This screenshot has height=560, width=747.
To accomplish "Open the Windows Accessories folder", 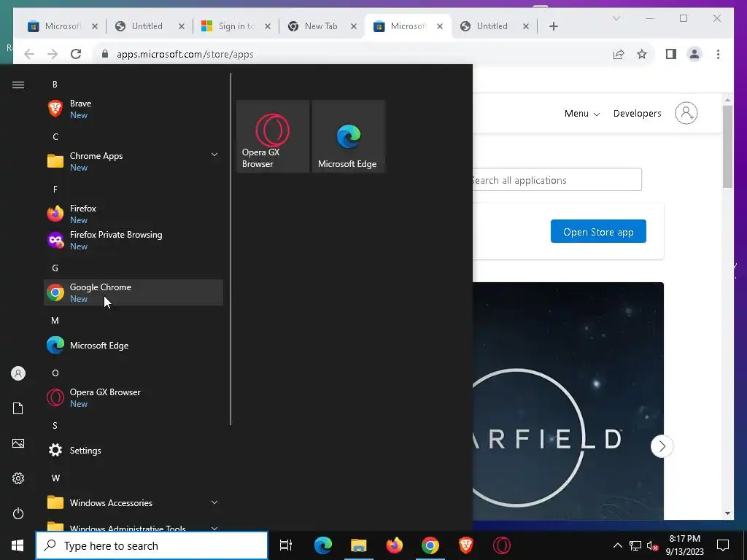I will [133, 502].
